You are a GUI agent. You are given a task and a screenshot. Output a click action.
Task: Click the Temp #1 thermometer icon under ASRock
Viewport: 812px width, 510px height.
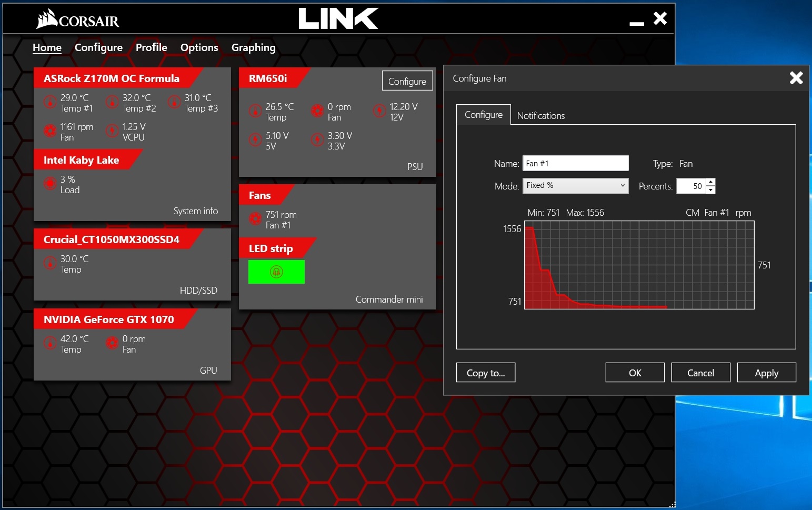pos(50,102)
